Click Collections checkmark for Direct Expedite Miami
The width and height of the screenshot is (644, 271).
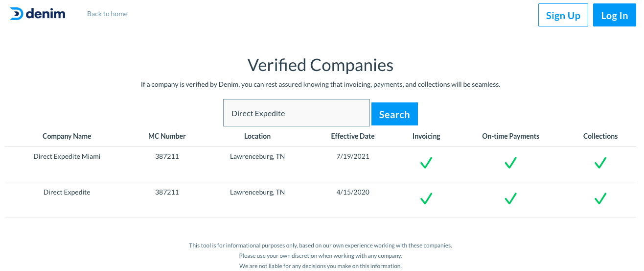coord(600,163)
